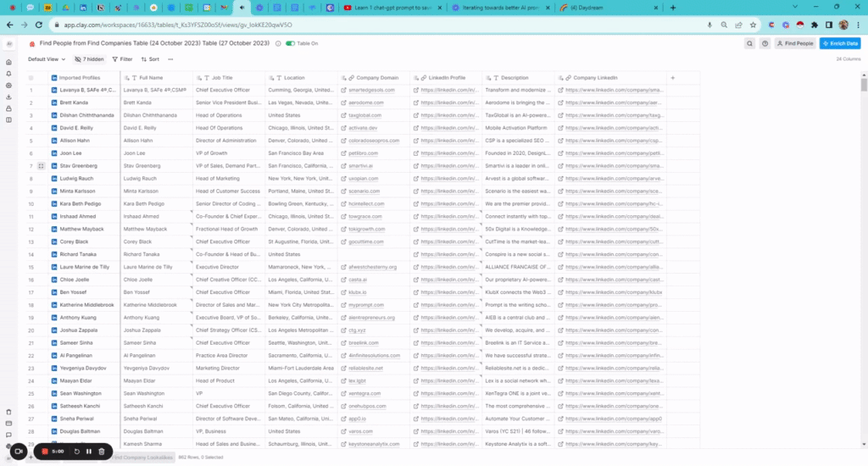Pause the screen recording
The width and height of the screenshot is (868, 466).
pos(89,452)
